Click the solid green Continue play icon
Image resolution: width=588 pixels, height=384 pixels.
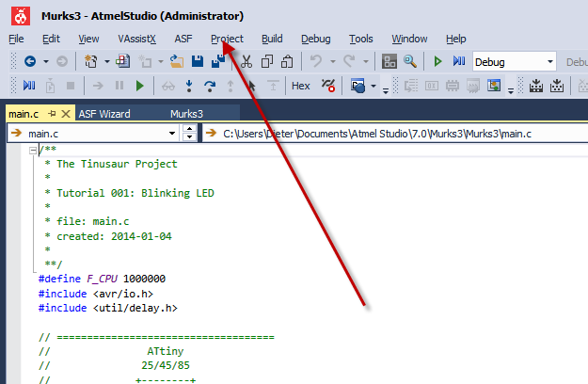pos(140,86)
